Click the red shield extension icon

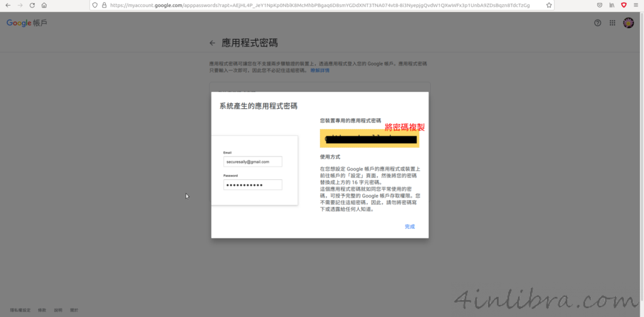[x=623, y=5]
